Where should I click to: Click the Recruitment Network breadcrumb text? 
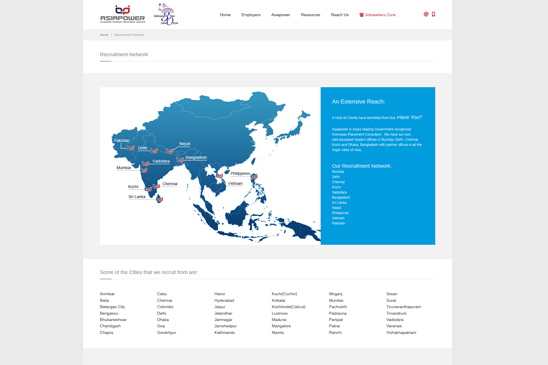129,35
